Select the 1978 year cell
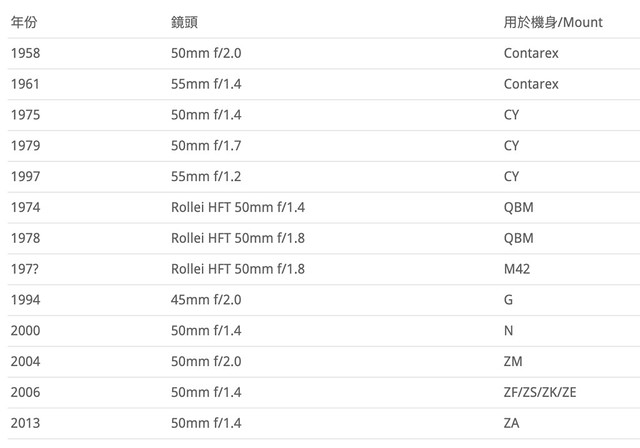640x448 pixels. click(25, 238)
